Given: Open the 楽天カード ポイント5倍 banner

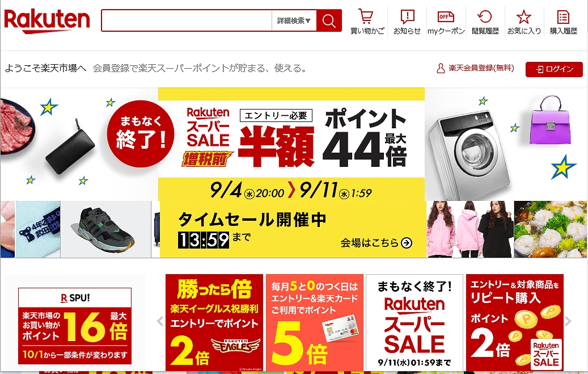Looking at the screenshot, I should click(x=314, y=322).
